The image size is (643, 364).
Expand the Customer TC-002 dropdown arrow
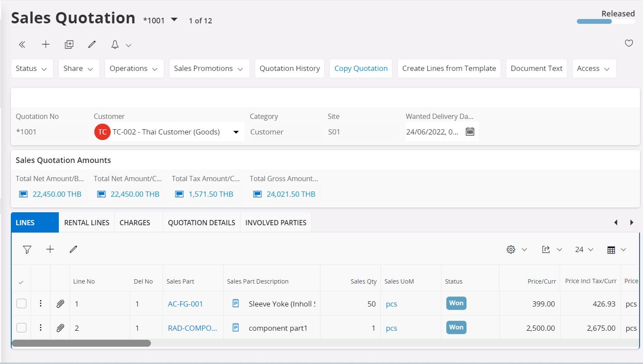[236, 132]
